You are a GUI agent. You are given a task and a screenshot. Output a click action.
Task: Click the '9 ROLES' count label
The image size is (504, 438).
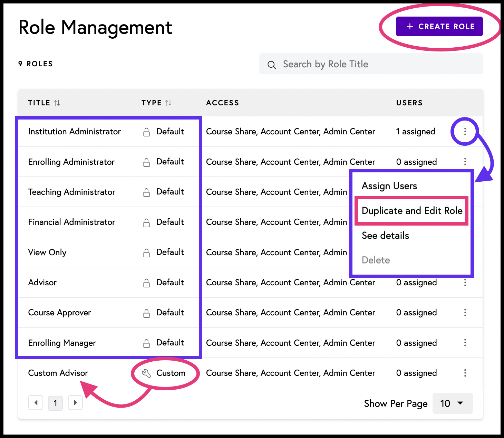point(36,64)
